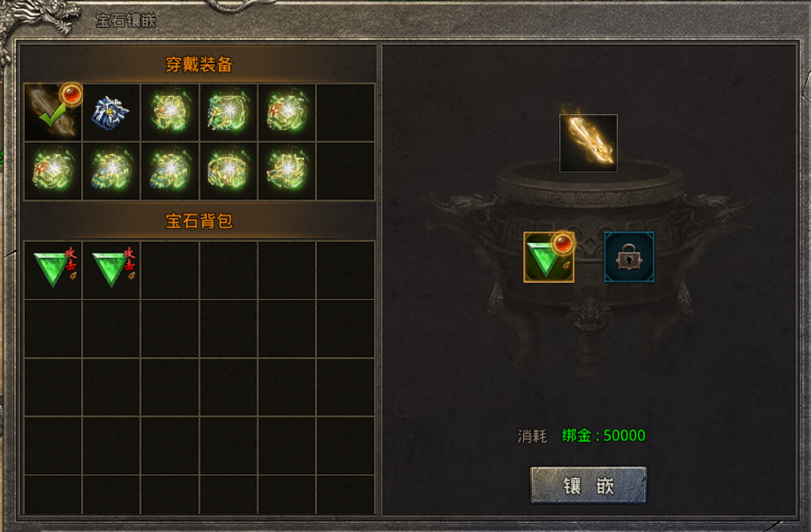This screenshot has width=811, height=532.
Task: Click the 绑金:50000 cost label
Action: pyautogui.click(x=604, y=436)
